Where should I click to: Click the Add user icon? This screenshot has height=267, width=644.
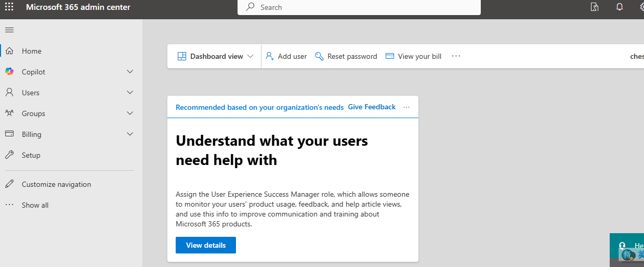click(x=270, y=56)
